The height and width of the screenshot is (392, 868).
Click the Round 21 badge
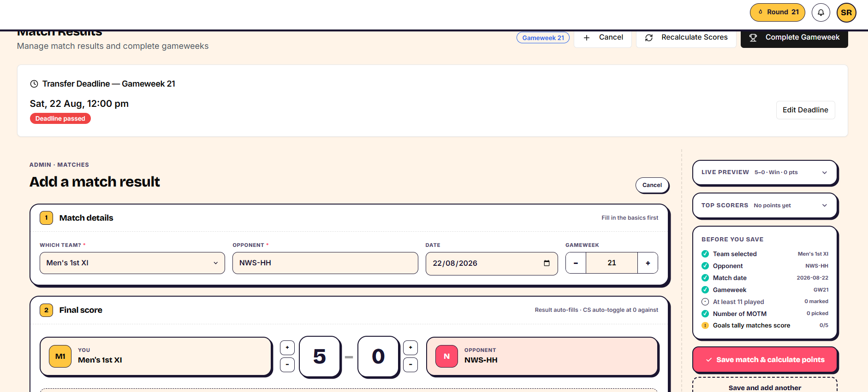pos(778,12)
